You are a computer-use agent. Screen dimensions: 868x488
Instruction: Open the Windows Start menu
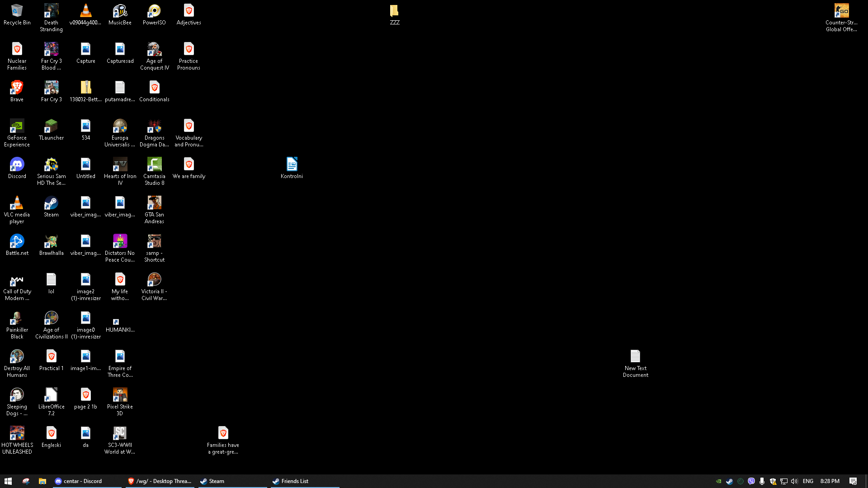coord(8,481)
